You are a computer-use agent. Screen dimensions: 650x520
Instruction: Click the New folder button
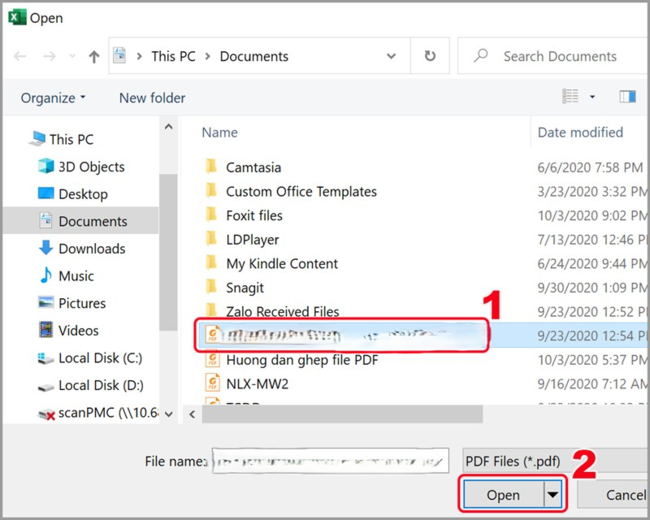[x=152, y=97]
